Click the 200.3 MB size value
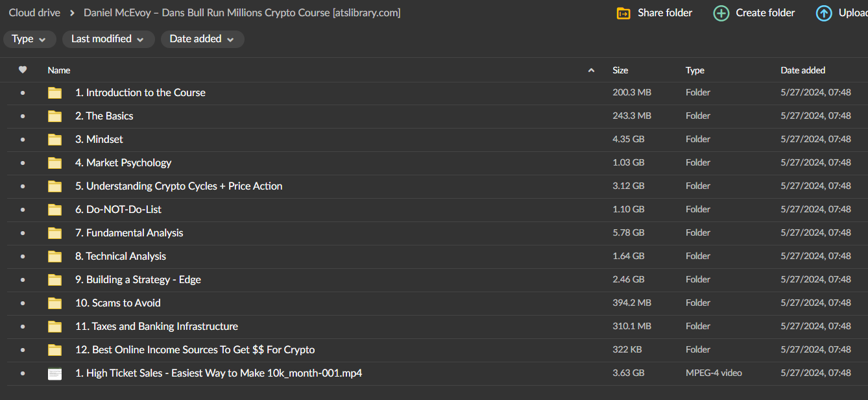Image resolution: width=868 pixels, height=400 pixels. [x=632, y=93]
